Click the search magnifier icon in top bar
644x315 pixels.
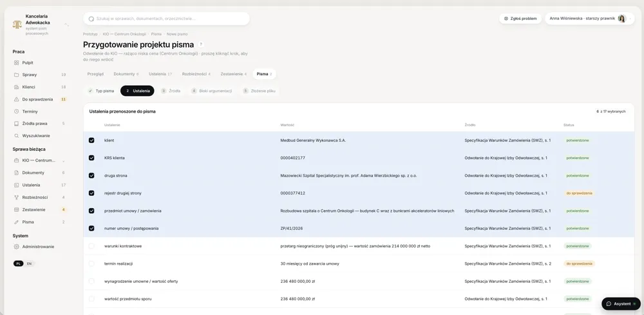(91, 19)
